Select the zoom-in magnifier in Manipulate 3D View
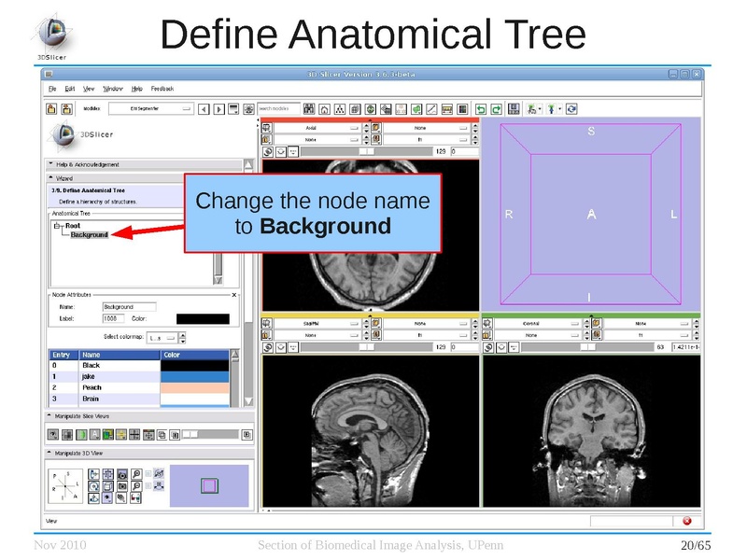 click(136, 473)
